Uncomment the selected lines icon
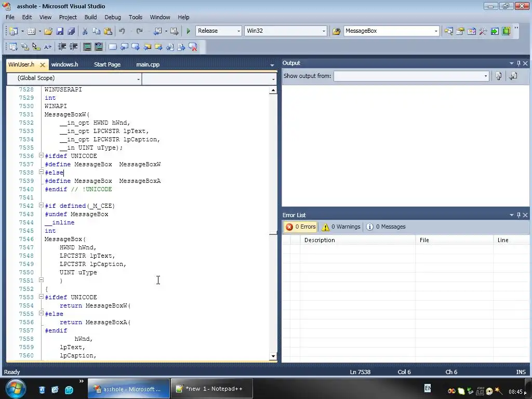This screenshot has width=532, height=399. coord(99,47)
